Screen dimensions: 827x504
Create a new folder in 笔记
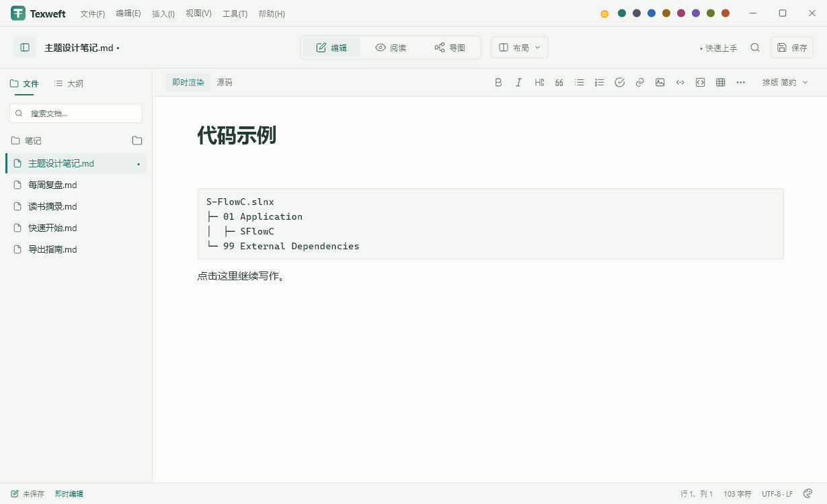tap(137, 140)
